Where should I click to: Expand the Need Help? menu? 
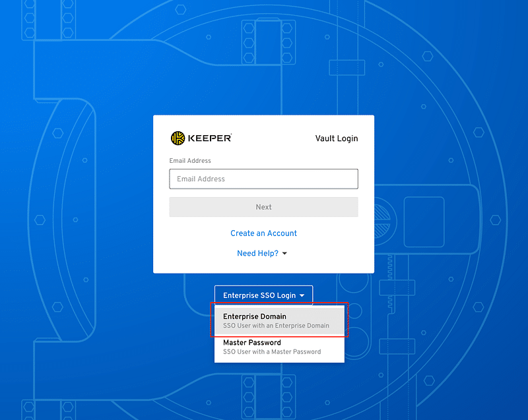tap(258, 253)
